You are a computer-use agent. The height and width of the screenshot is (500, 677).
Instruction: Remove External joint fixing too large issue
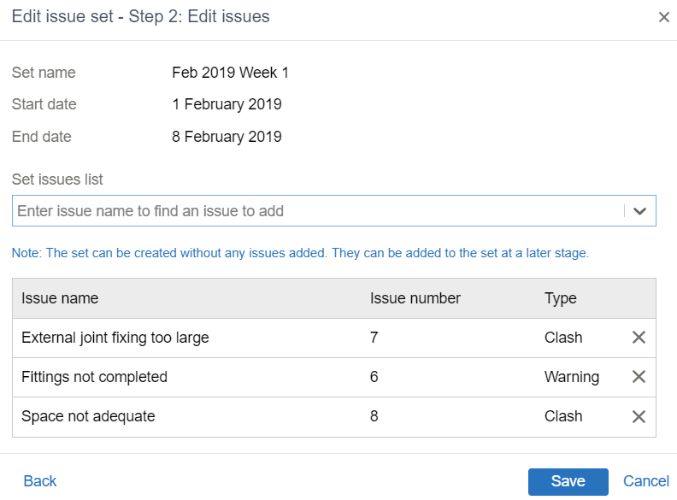click(x=639, y=337)
